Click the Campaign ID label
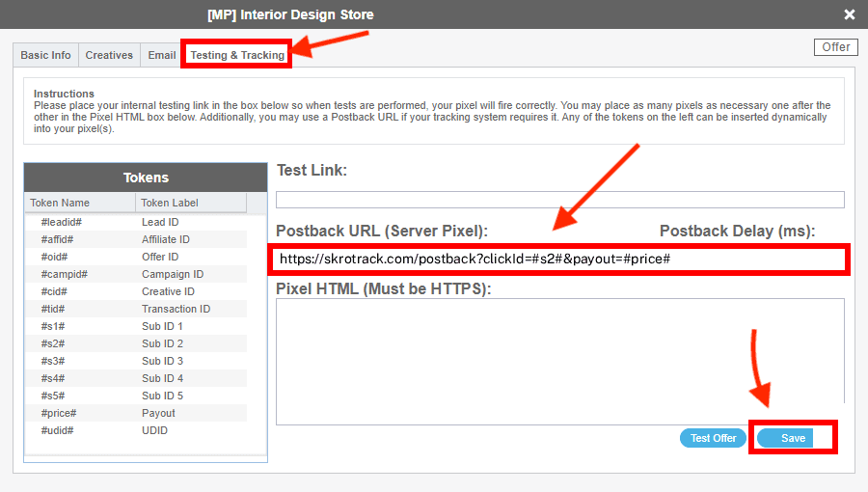Image resolution: width=868 pixels, height=492 pixels. (x=173, y=275)
